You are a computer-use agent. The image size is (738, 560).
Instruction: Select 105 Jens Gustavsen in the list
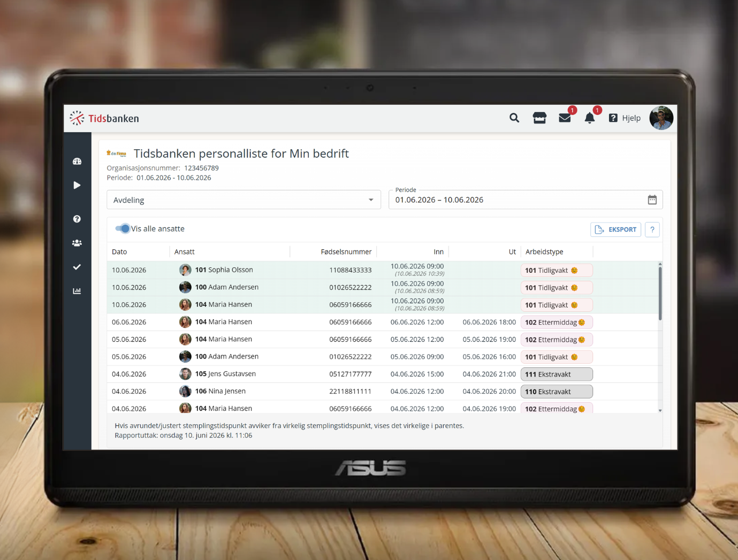225,374
